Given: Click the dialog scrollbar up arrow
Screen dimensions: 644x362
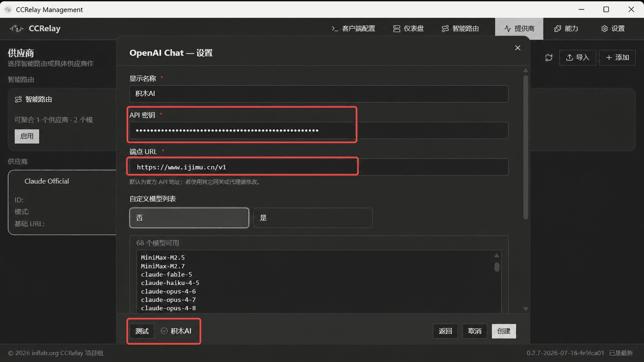Looking at the screenshot, I should (x=525, y=70).
